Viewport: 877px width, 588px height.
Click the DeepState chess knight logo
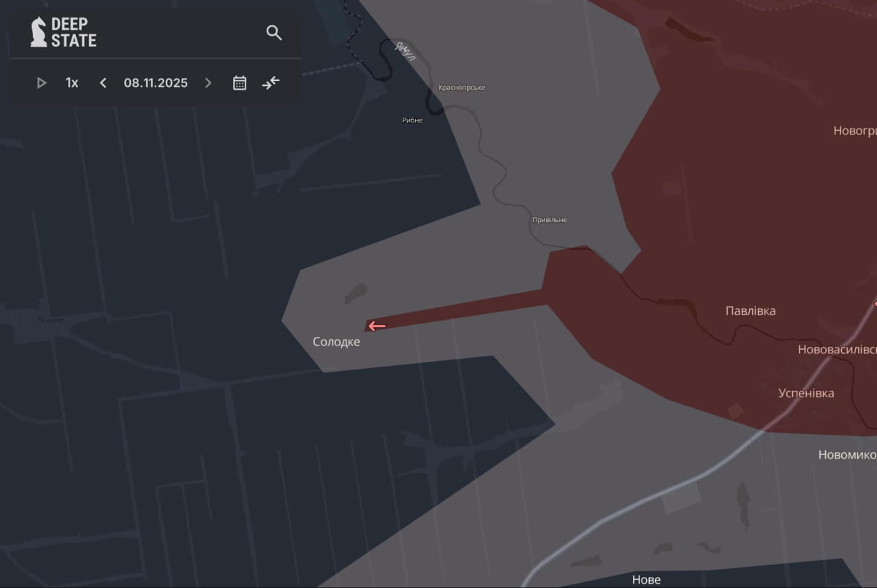point(38,32)
